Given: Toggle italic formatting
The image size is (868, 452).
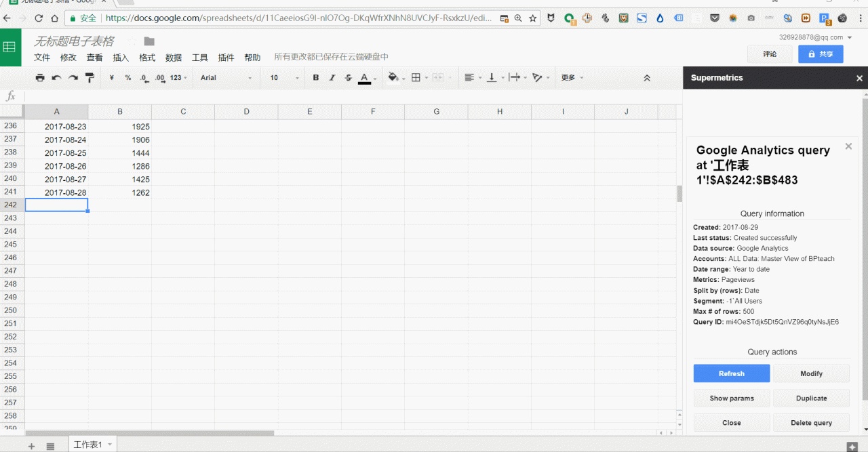Looking at the screenshot, I should pyautogui.click(x=332, y=78).
